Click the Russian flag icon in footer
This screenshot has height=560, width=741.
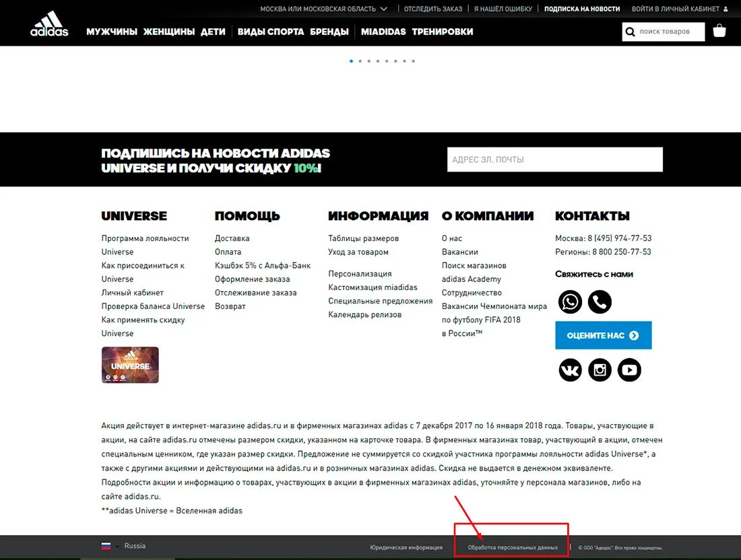(x=106, y=546)
